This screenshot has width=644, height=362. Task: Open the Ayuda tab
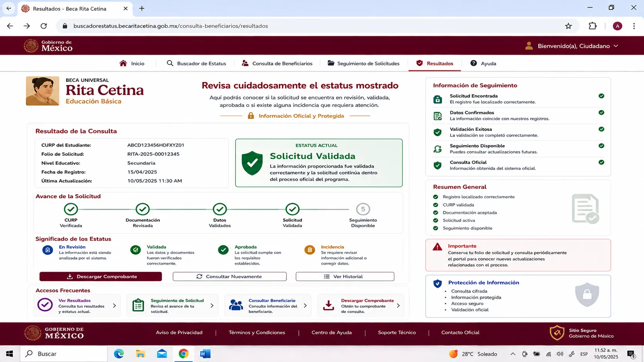(483, 63)
